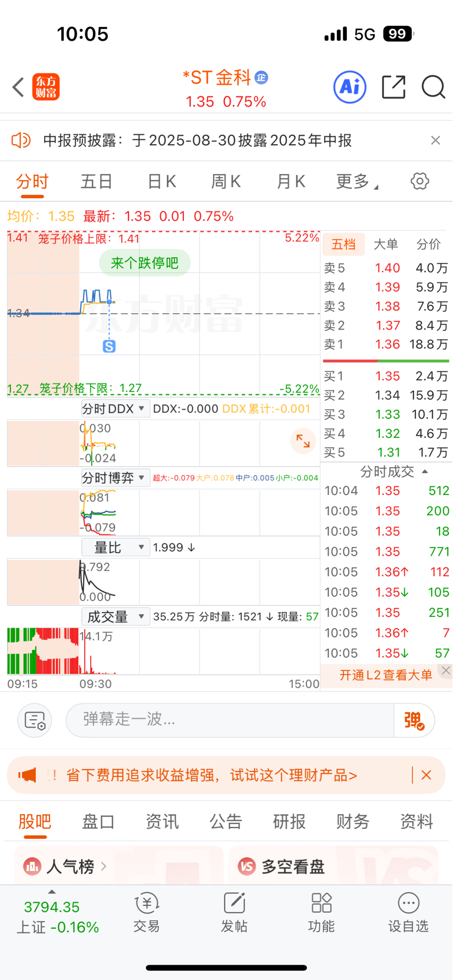Open the search magnifier icon
Viewport: 453px width, 980px height.
pyautogui.click(x=434, y=87)
